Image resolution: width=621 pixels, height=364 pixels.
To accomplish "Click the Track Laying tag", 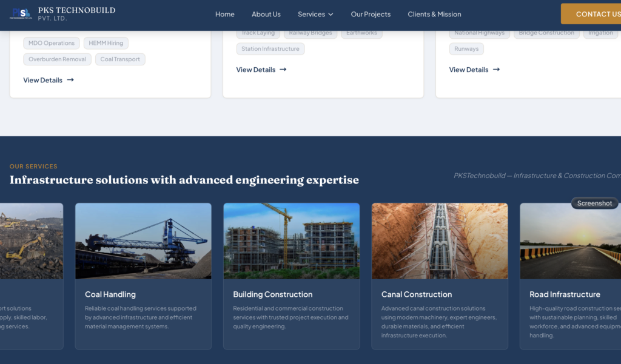I will coord(258,34).
